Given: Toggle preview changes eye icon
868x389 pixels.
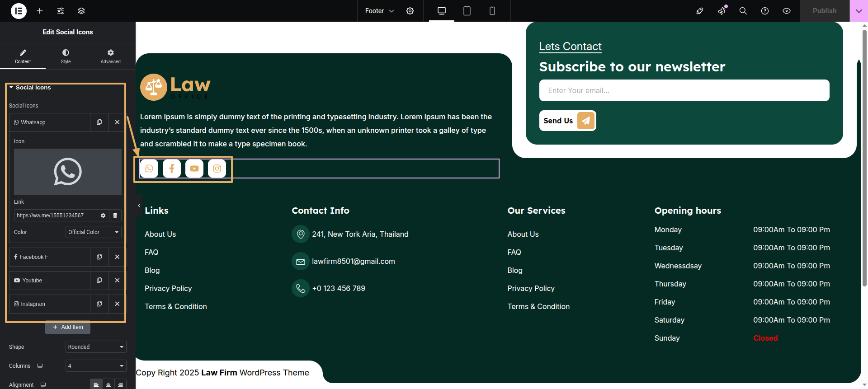Looking at the screenshot, I should click(x=787, y=11).
